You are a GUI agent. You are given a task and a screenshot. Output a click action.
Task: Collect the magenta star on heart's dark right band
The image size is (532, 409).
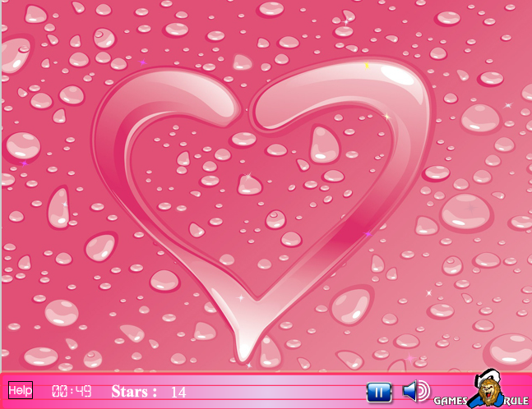tap(368, 234)
